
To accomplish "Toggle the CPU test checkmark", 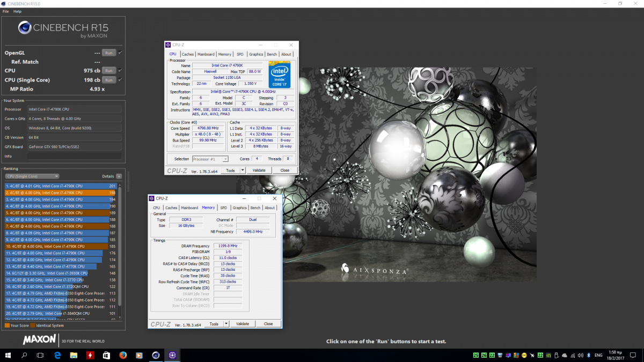I will coord(120,70).
